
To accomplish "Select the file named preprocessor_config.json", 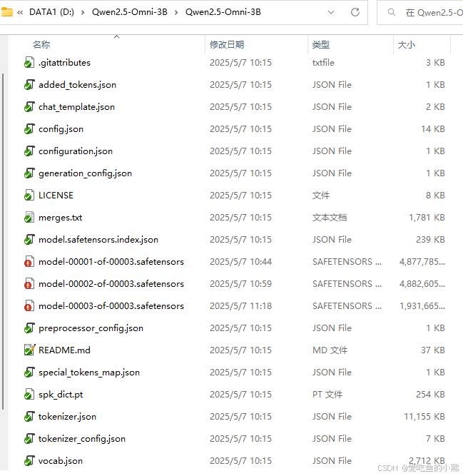I will (x=91, y=328).
